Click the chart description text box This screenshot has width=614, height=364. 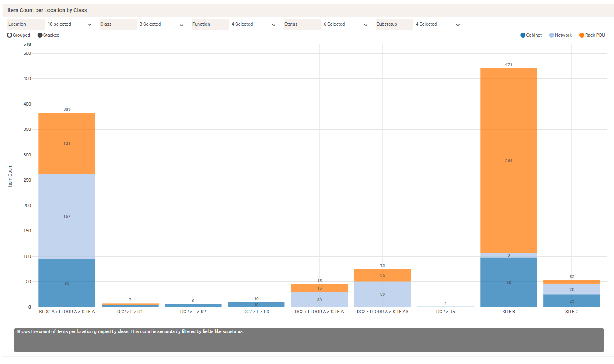point(309,340)
